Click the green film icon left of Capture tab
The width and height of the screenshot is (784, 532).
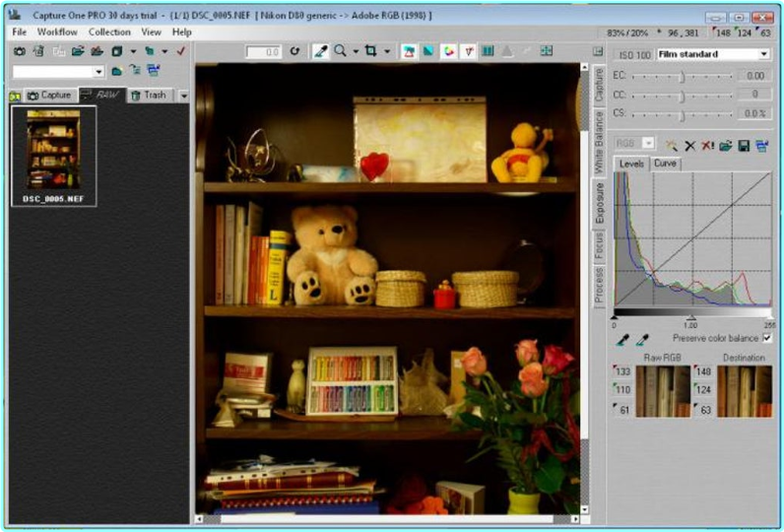point(15,96)
